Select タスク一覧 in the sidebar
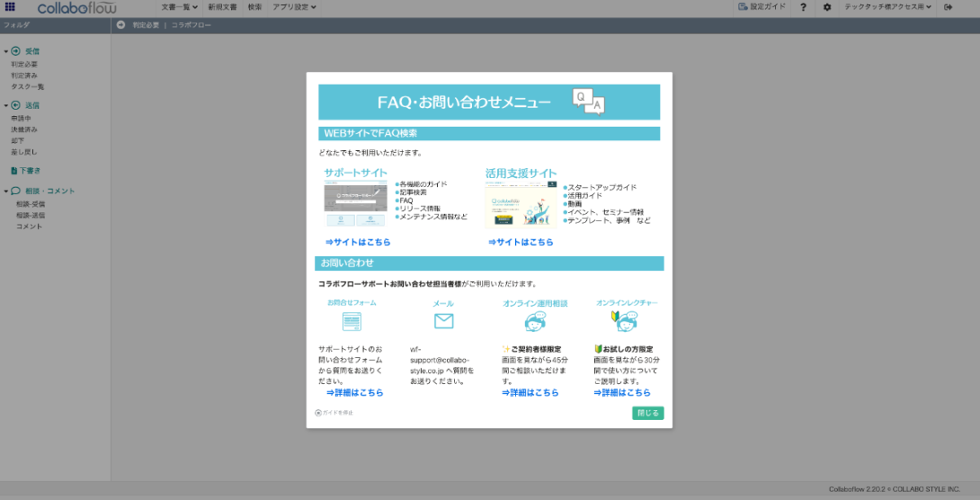 [x=28, y=87]
